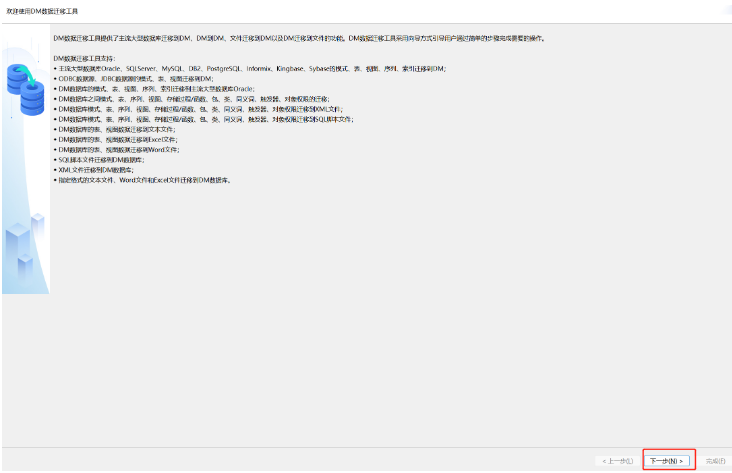This screenshot has width=732, height=473.
Task: Click the green arrow on database icon
Action: click(28, 75)
